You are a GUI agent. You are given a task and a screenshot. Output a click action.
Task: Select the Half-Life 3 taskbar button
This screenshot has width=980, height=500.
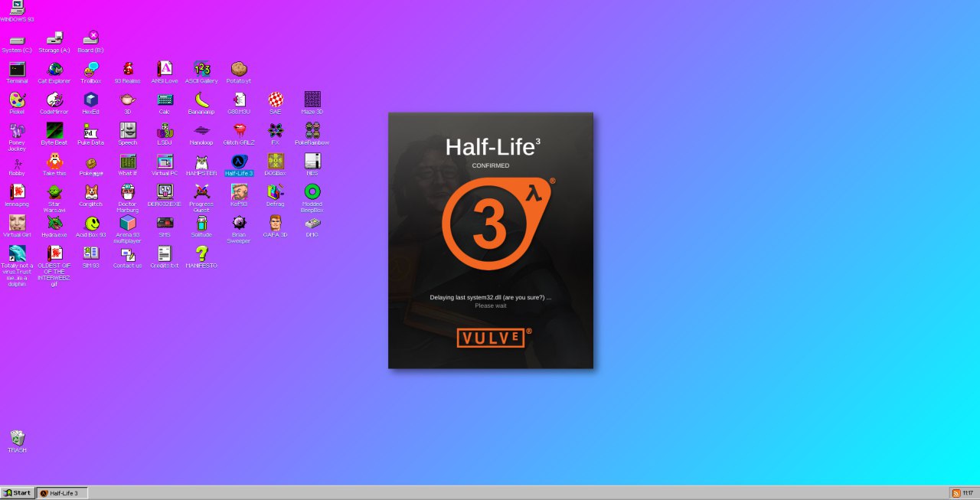pos(62,493)
